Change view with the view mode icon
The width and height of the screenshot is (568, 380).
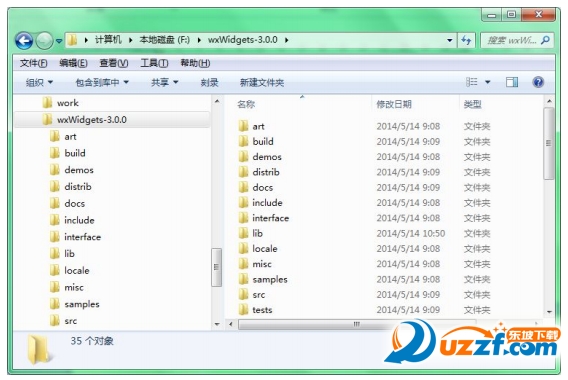click(472, 82)
